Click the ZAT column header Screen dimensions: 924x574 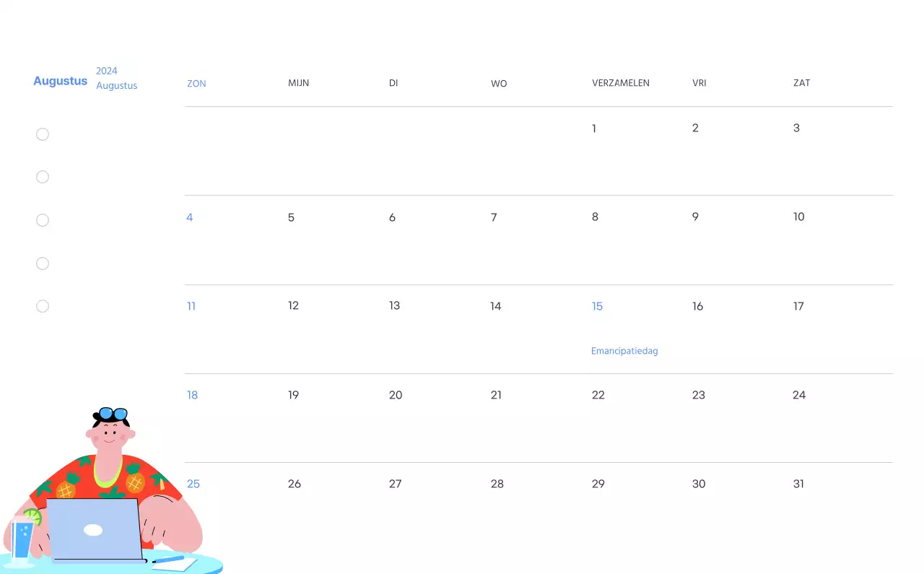tap(801, 83)
